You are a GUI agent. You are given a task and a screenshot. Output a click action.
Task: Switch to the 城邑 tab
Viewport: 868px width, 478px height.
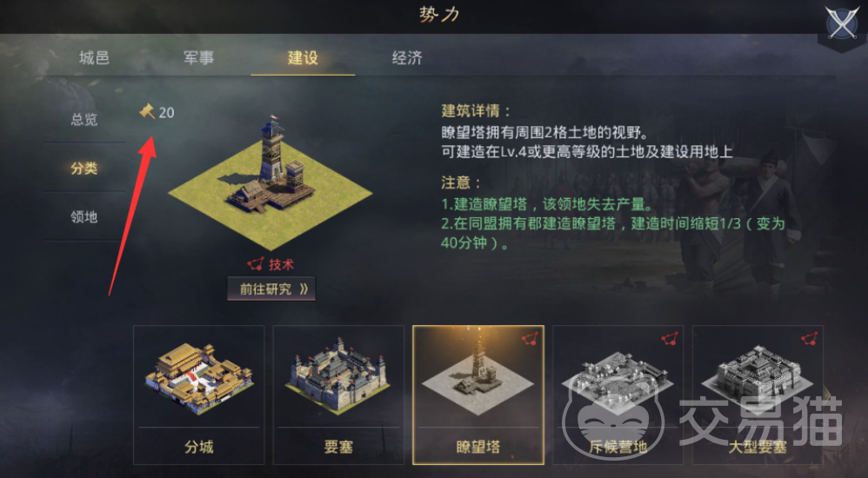[x=94, y=58]
